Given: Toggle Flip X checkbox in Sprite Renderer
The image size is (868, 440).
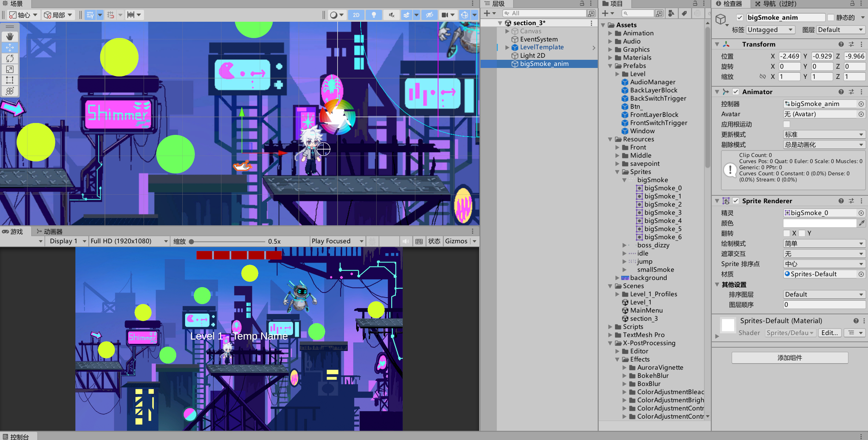Looking at the screenshot, I should 786,233.
